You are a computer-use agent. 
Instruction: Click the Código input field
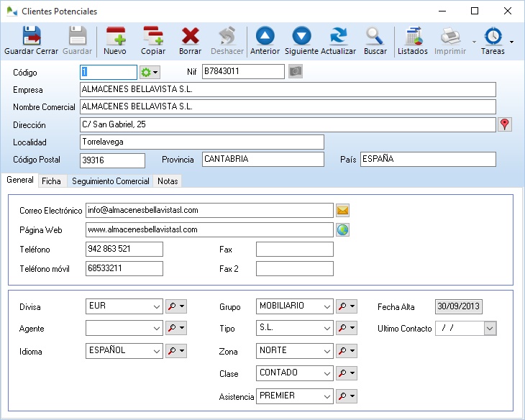pos(109,72)
